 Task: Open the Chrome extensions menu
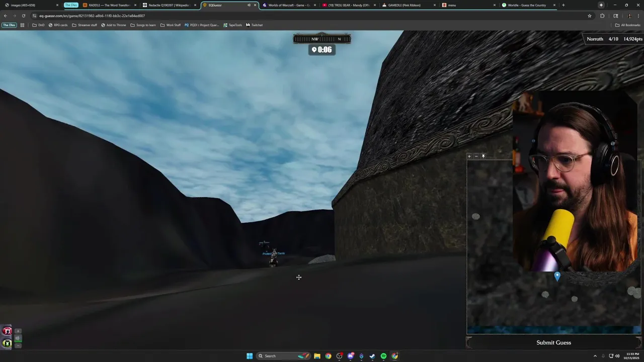pos(602,16)
